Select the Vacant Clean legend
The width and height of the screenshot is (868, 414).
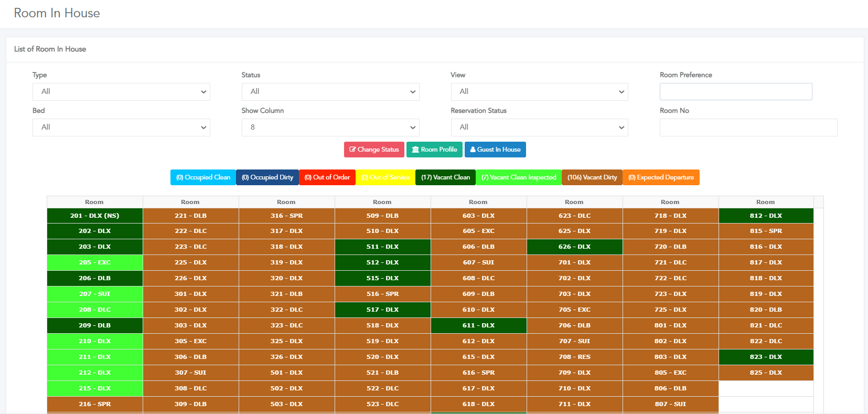pos(446,177)
